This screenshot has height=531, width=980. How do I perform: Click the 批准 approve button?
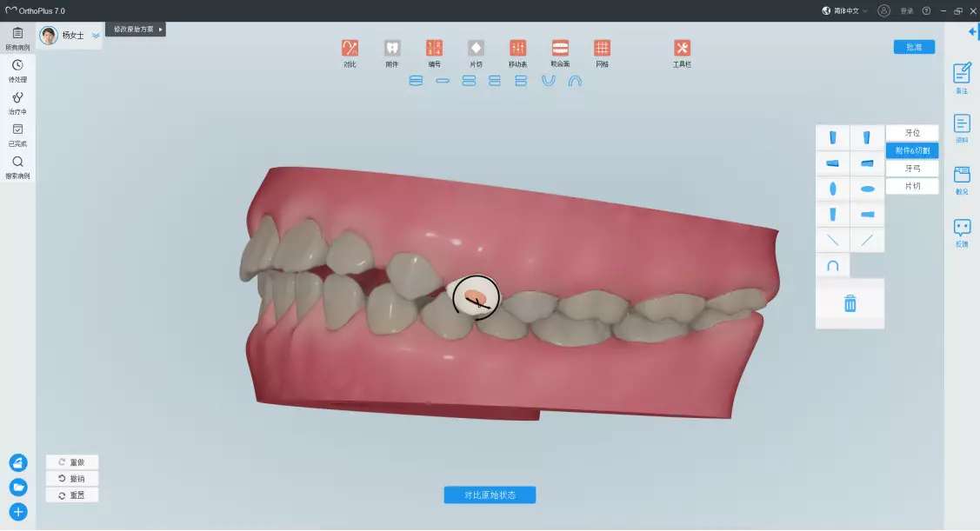tap(914, 47)
